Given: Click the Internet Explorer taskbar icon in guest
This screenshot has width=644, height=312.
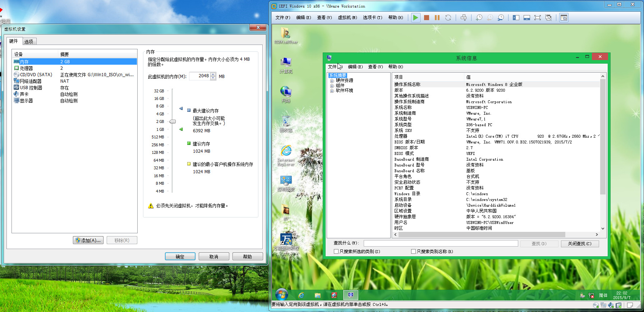Looking at the screenshot, I should pyautogui.click(x=301, y=295).
